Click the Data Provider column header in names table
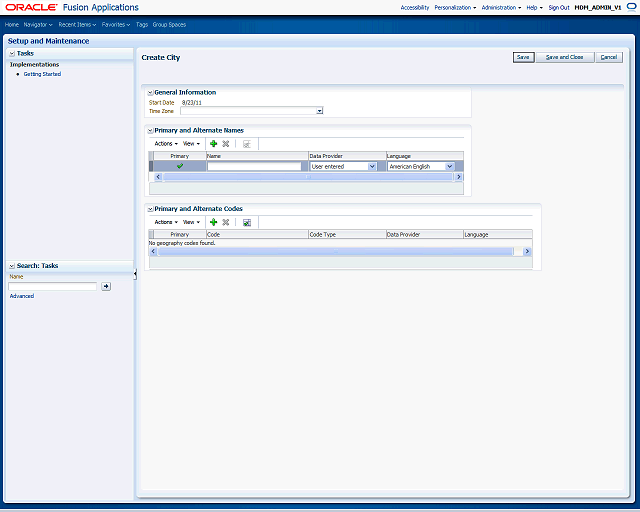The width and height of the screenshot is (640, 512). 347,156
